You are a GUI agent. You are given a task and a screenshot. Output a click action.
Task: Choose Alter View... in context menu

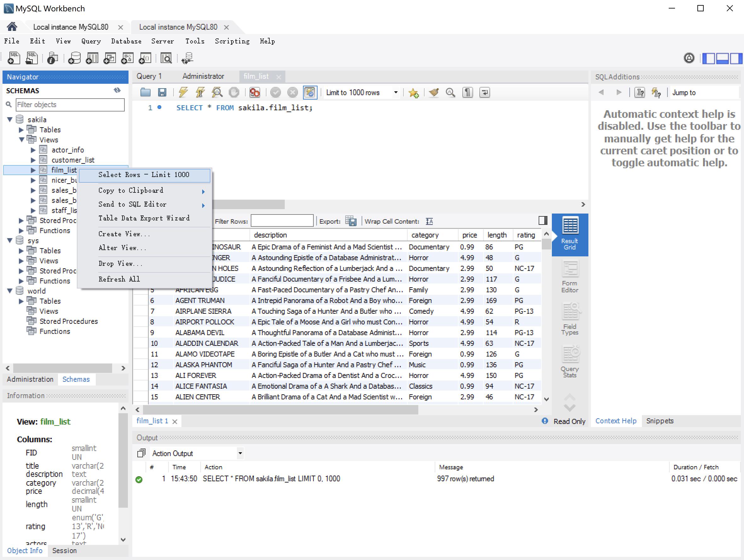click(144, 248)
